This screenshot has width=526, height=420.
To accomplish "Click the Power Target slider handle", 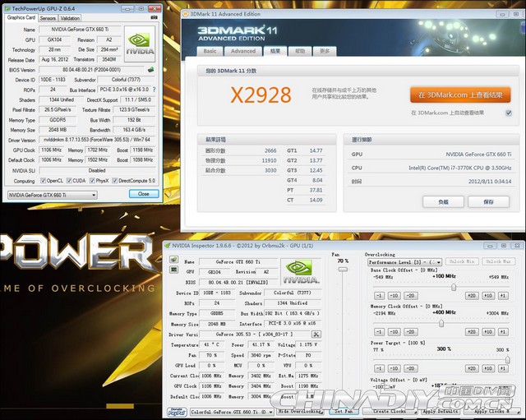I will tap(508, 360).
